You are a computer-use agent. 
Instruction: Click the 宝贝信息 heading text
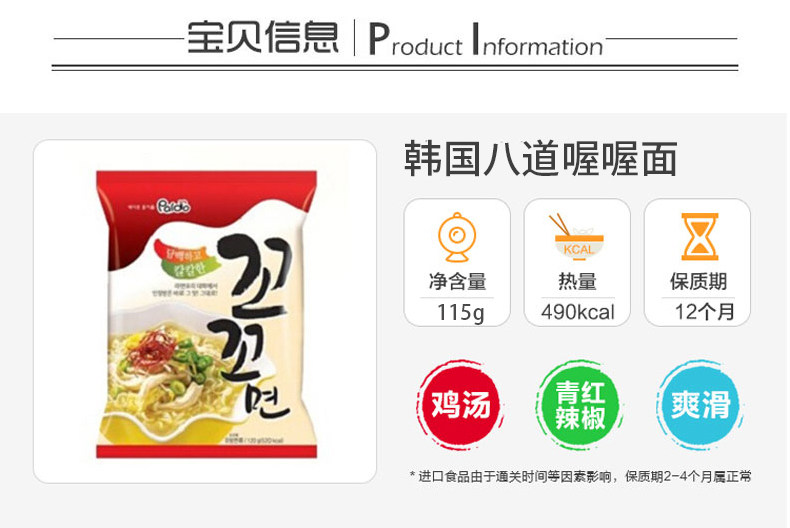click(x=262, y=37)
